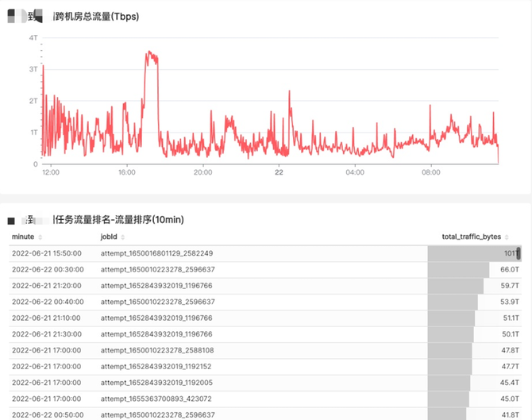This screenshot has width=532, height=420.
Task: Click sort icon next to total_traffic_bytes header
Action: click(x=507, y=237)
